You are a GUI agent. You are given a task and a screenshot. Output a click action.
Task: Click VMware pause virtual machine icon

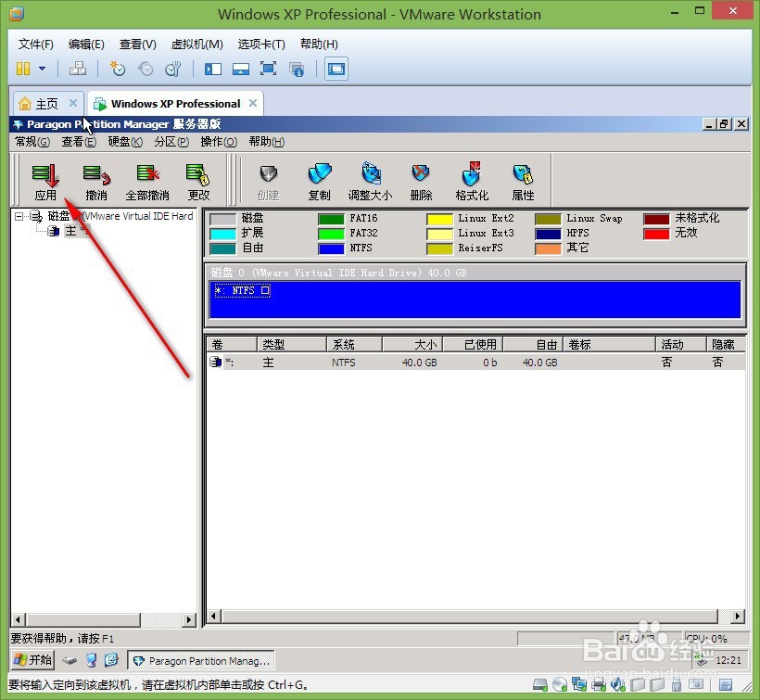point(23,69)
